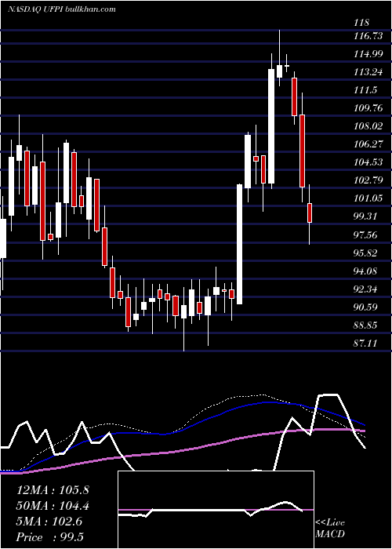Click the <<Live MACD label
This screenshot has width=392, height=549.
click(330, 529)
